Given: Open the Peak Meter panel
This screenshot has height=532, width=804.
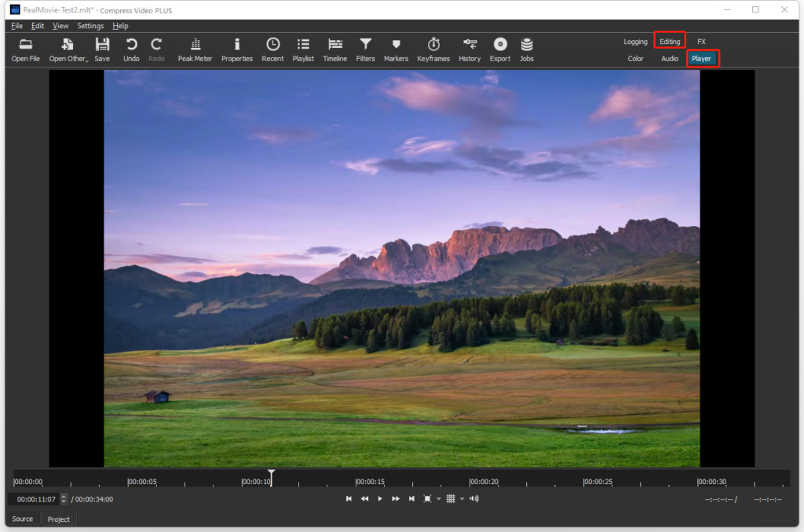Looking at the screenshot, I should (195, 49).
